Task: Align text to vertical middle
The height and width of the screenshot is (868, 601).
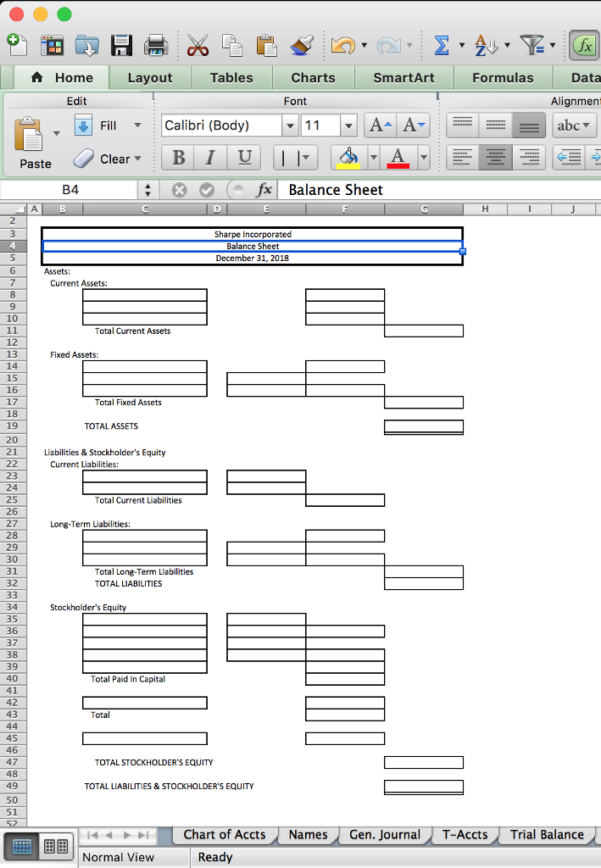Action: pos(495,125)
